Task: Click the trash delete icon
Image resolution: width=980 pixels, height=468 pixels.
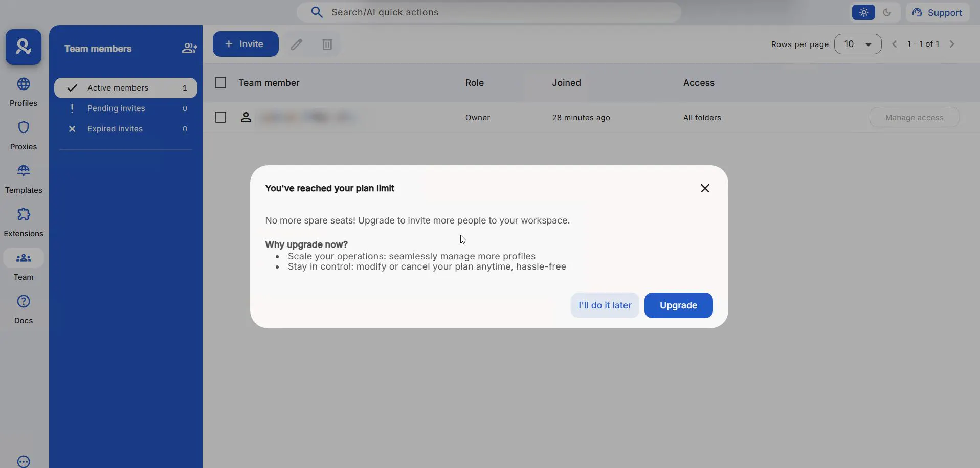Action: pos(327,44)
